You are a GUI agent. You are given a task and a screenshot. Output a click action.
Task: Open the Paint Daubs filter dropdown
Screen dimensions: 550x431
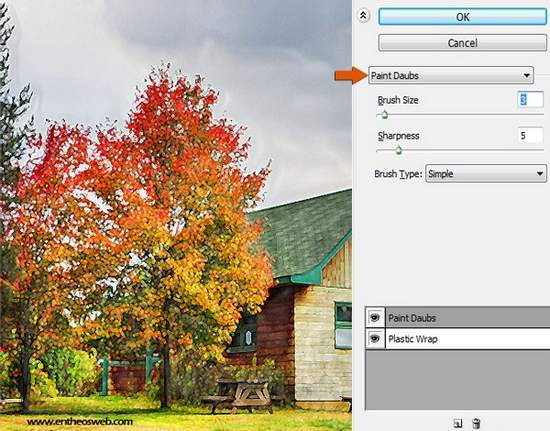pyautogui.click(x=451, y=75)
